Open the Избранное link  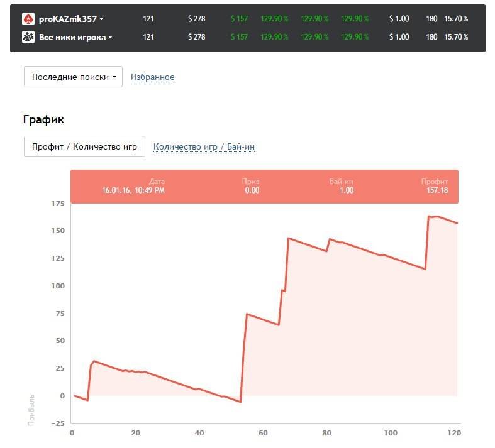(x=152, y=77)
